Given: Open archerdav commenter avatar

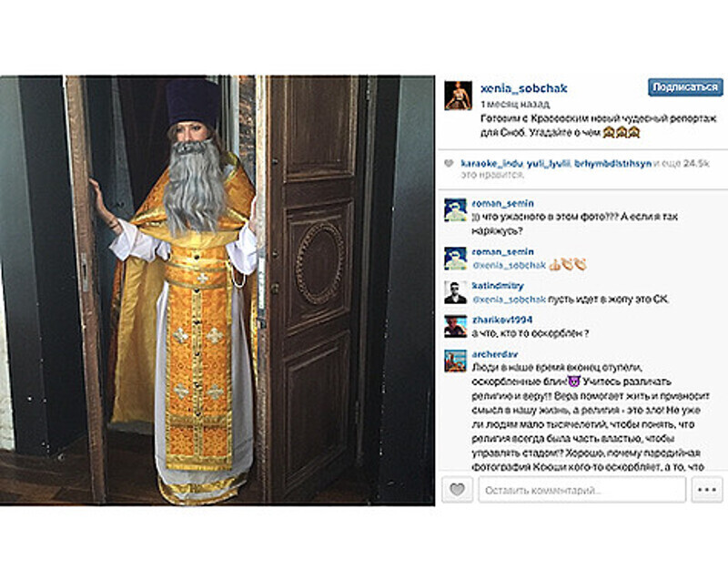Looking at the screenshot, I should (x=456, y=361).
